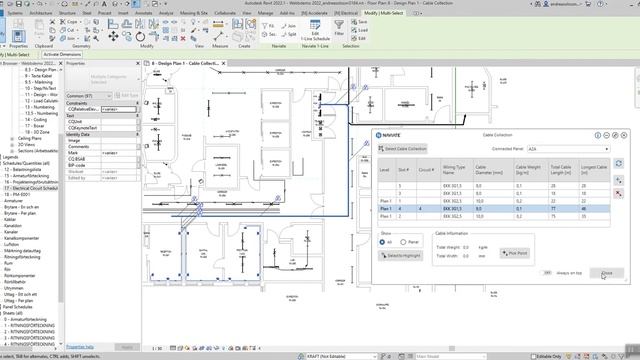Click the Offset tool in Modify panel

[x=127, y=24]
